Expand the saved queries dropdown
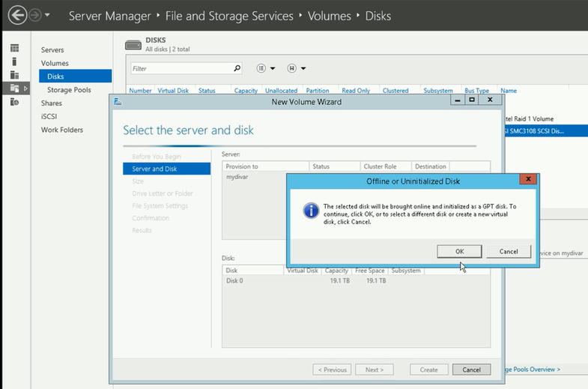The height and width of the screenshot is (389, 588). coord(297,68)
